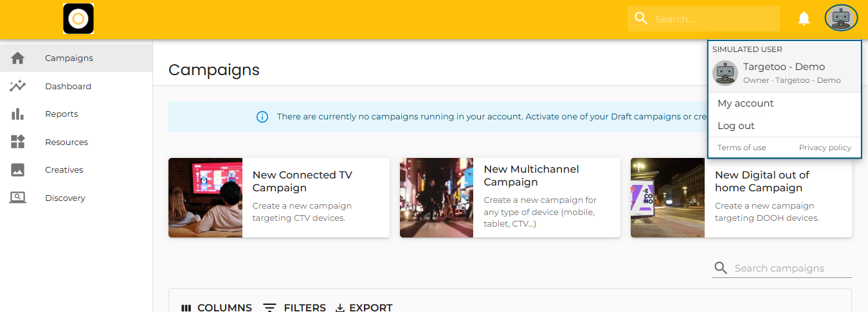Screen dimensions: 868x312
Task: Select the Discovery laptop search icon
Action: (18, 198)
